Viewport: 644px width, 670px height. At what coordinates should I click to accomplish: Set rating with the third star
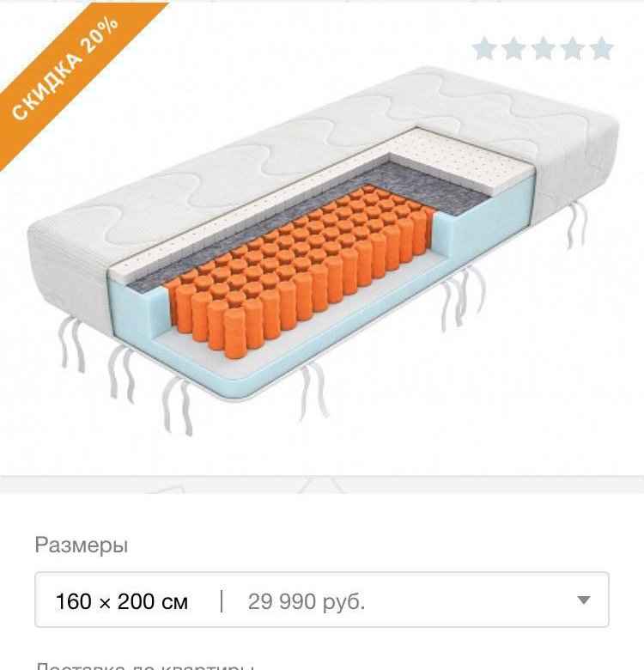pyautogui.click(x=544, y=49)
